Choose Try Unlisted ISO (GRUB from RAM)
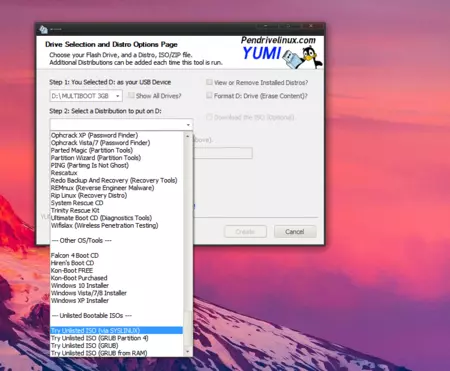 pyautogui.click(x=99, y=353)
